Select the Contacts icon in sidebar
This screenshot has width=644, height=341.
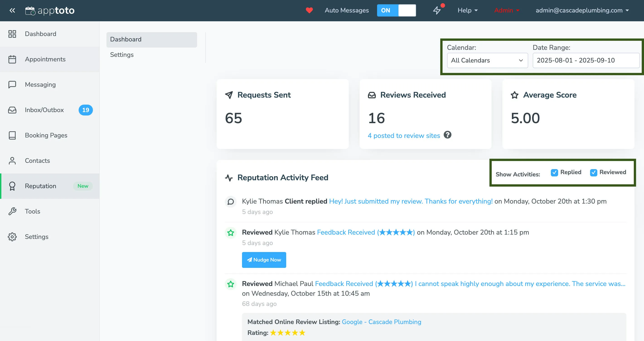click(12, 161)
